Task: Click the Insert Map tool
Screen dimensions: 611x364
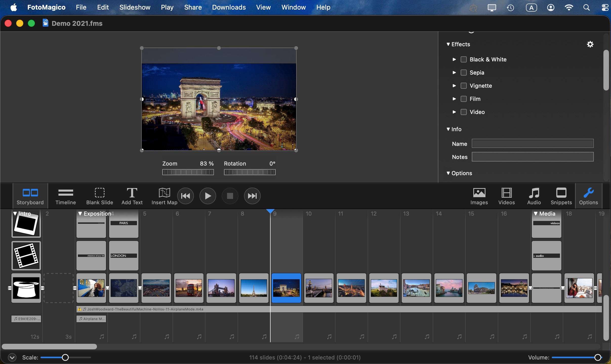Action: click(164, 196)
